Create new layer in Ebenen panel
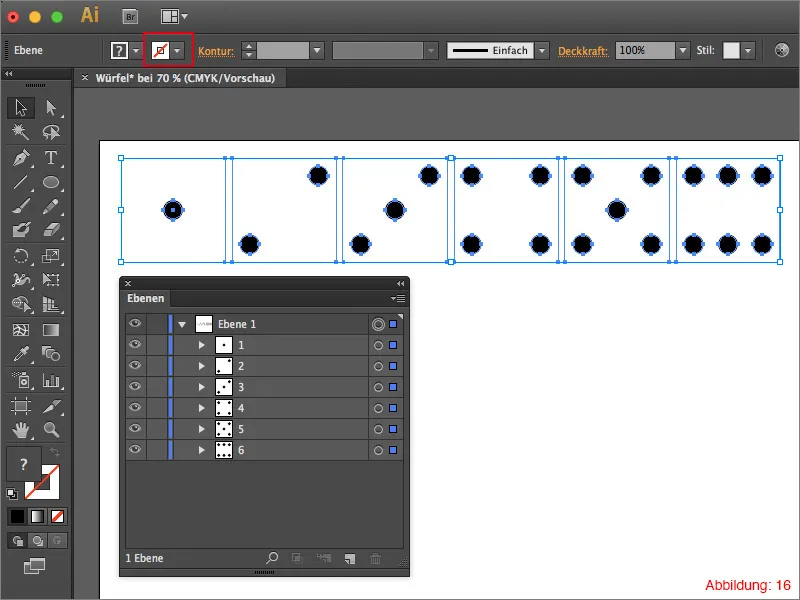 tap(349, 559)
